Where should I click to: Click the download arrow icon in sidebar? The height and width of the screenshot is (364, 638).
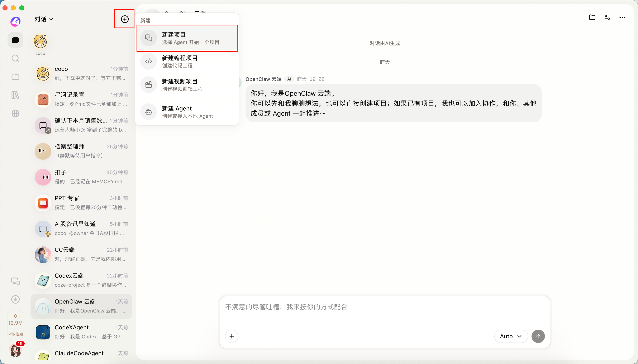pos(15,299)
